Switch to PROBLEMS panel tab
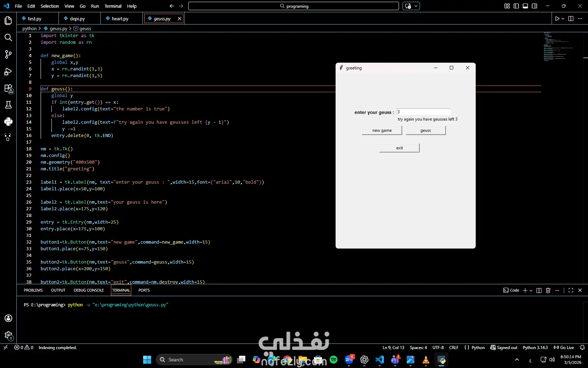The width and height of the screenshot is (588, 368). point(33,290)
